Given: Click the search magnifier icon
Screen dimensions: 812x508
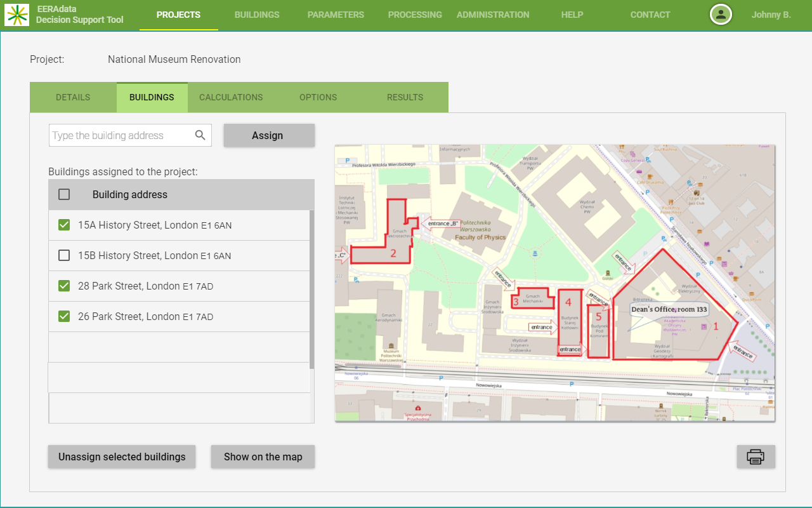Looking at the screenshot, I should pyautogui.click(x=200, y=135).
